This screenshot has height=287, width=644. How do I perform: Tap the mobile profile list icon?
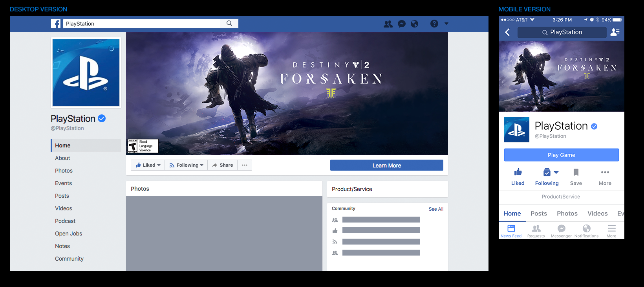coord(615,32)
